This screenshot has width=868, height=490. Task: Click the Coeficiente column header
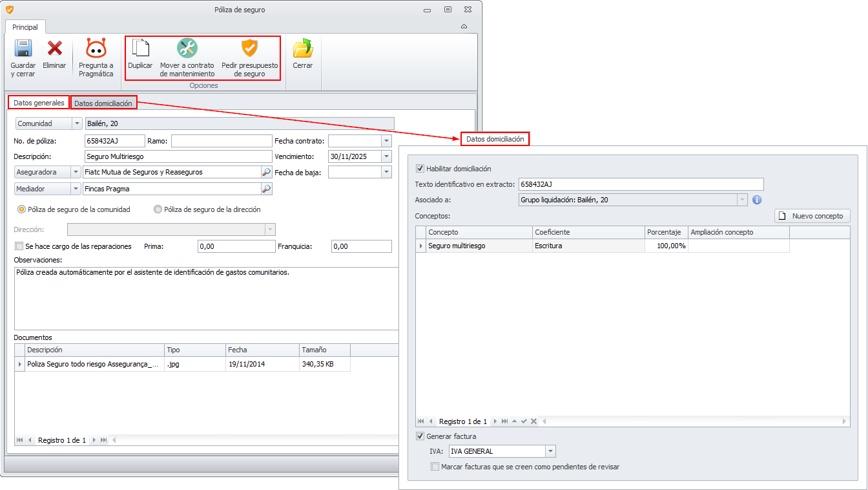click(589, 232)
